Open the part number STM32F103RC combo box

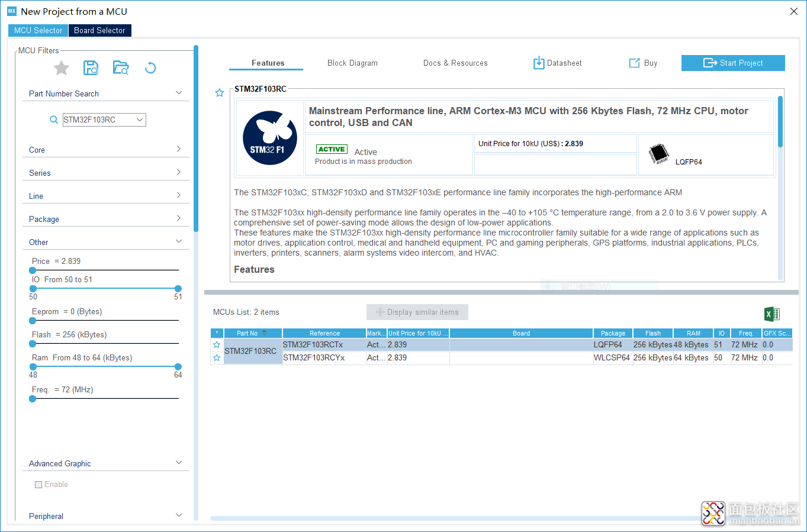[104, 120]
